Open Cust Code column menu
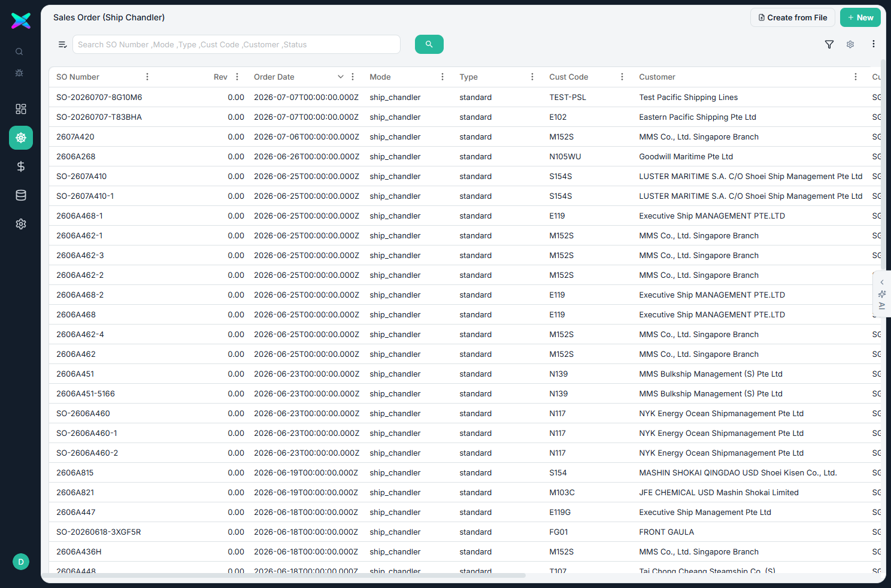Screen dimensions: 891x588 tap(622, 77)
